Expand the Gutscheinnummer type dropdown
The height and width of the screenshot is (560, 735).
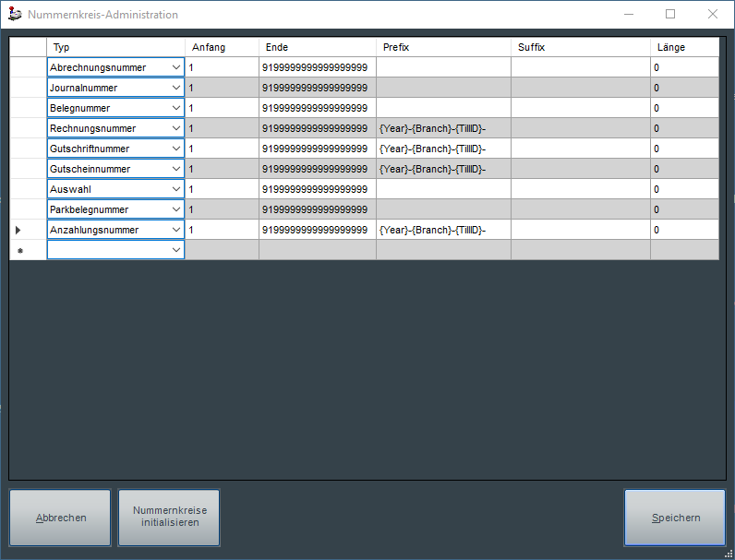[x=175, y=169]
